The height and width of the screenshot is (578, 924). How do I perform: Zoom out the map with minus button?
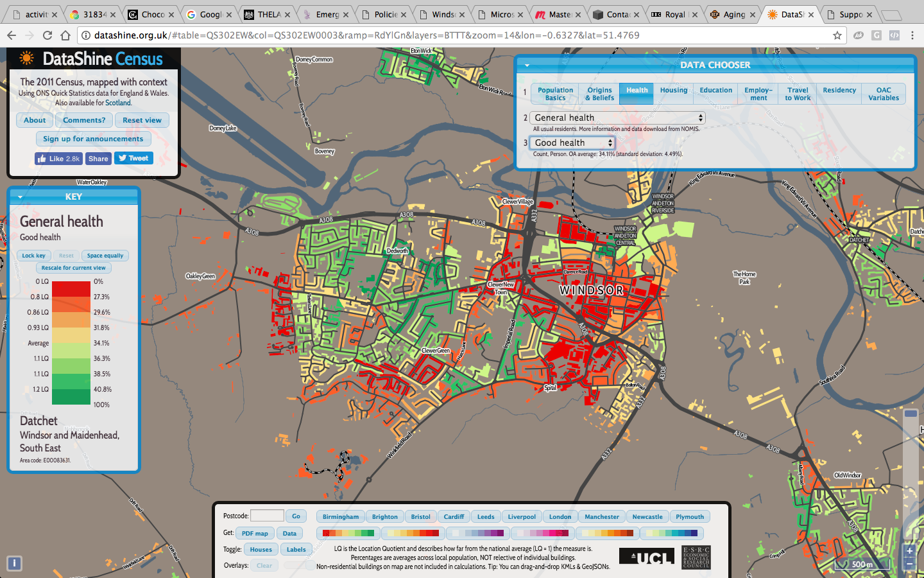coord(909,564)
